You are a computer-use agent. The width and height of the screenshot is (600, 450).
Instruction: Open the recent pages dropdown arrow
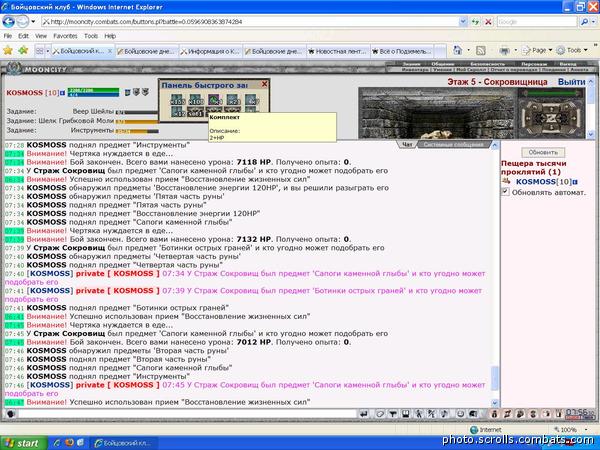[x=33, y=21]
